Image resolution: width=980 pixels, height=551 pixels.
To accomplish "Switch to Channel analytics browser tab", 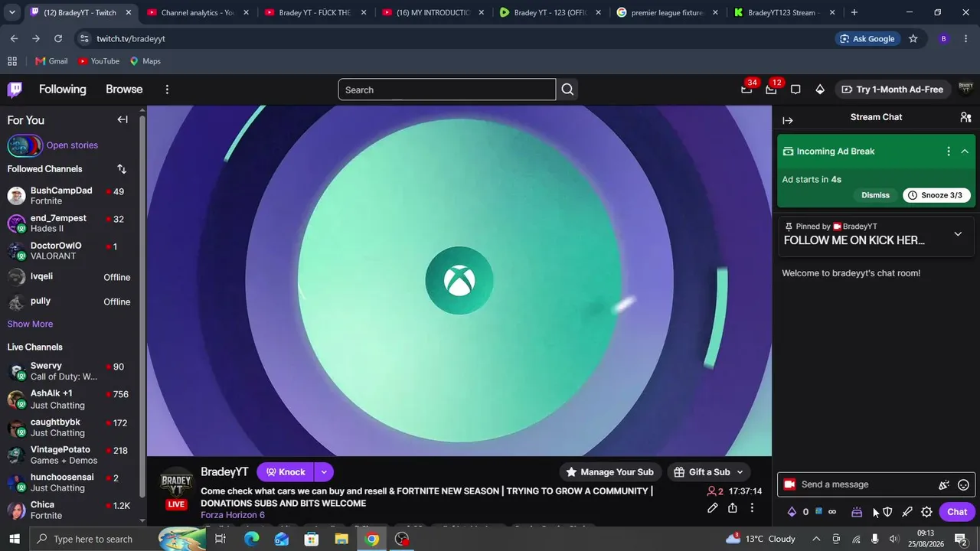I will (x=198, y=12).
